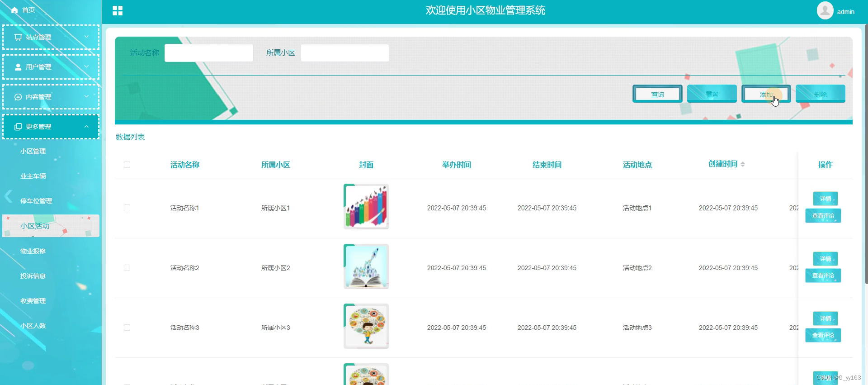Click the 活动地点 column header
Image resolution: width=868 pixels, height=385 pixels.
[x=637, y=165]
